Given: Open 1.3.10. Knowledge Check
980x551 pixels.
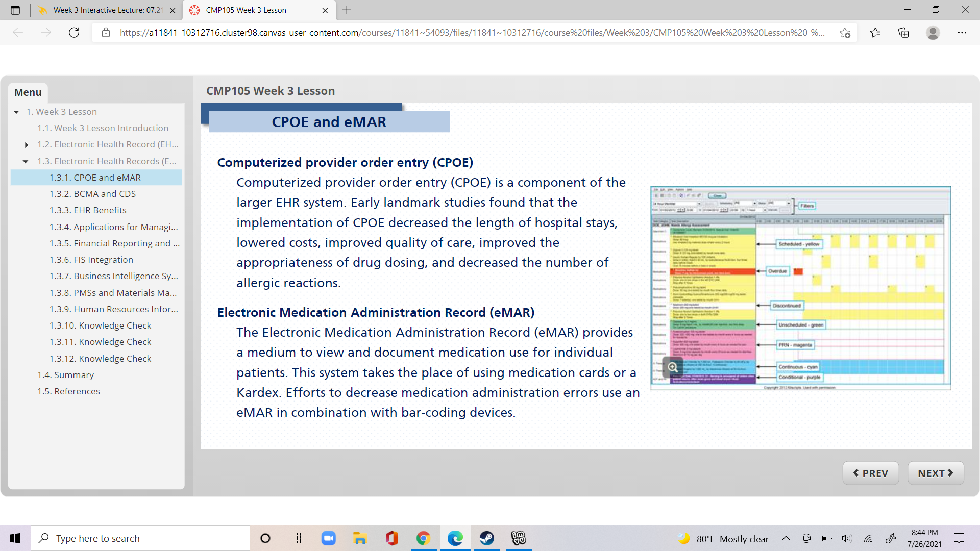Looking at the screenshot, I should (x=100, y=325).
